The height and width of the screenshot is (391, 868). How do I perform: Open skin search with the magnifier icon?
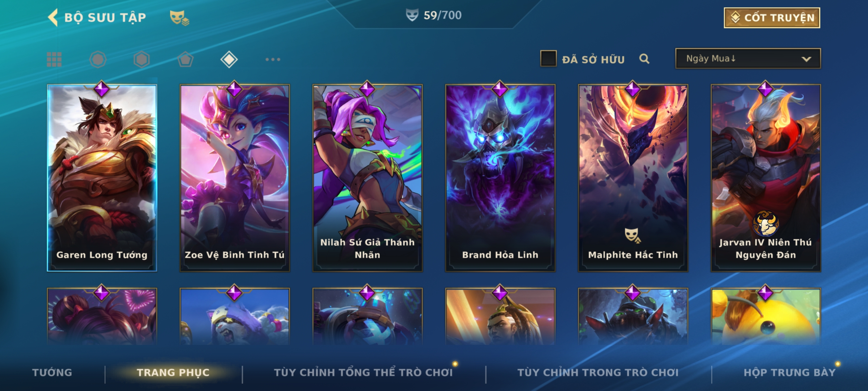tap(644, 59)
